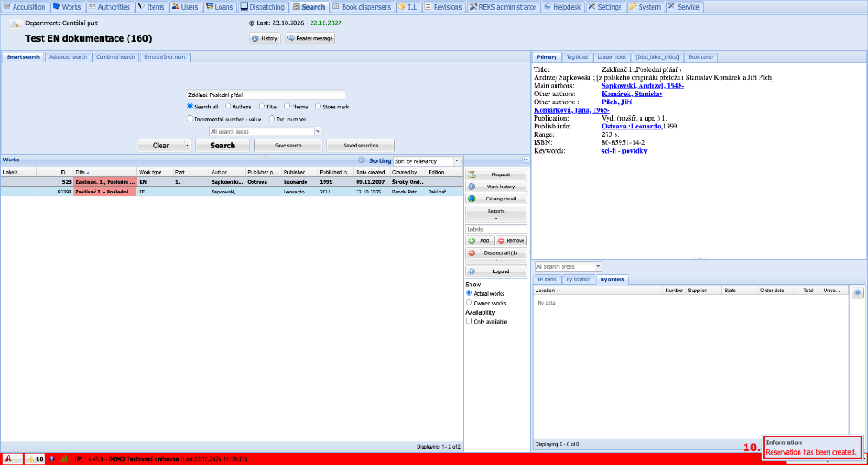
Task: Click the reader search icon beside Department
Action: 16,23
